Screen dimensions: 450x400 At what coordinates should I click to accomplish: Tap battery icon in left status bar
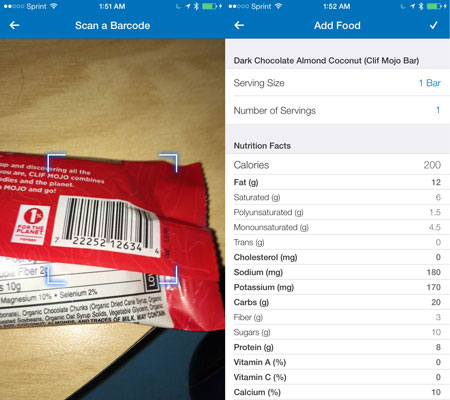click(x=209, y=6)
